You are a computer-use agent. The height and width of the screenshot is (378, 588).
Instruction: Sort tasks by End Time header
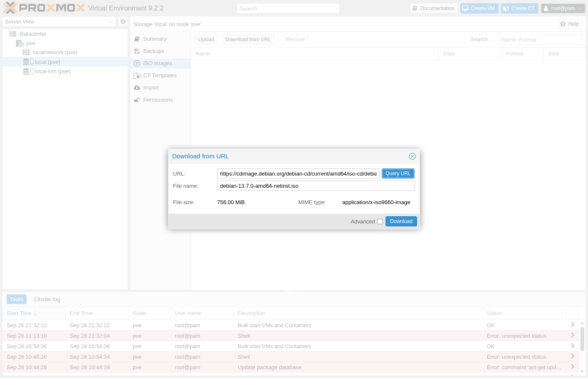click(97, 313)
